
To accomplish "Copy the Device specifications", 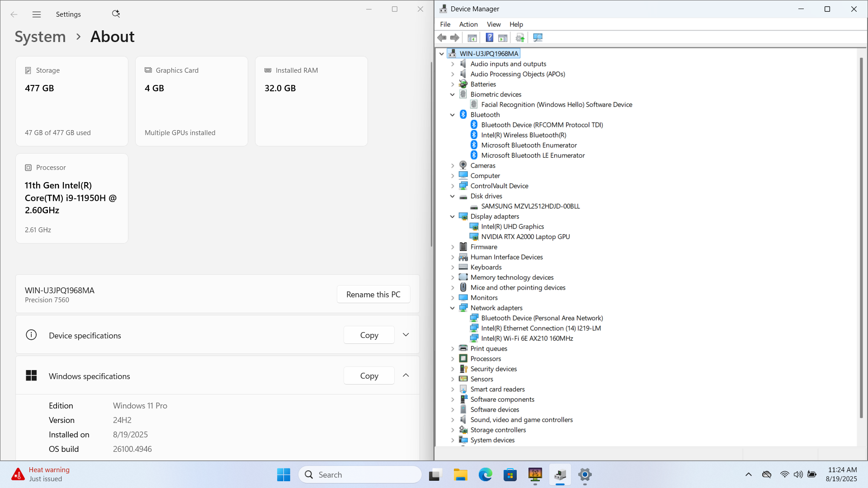I will click(x=369, y=335).
